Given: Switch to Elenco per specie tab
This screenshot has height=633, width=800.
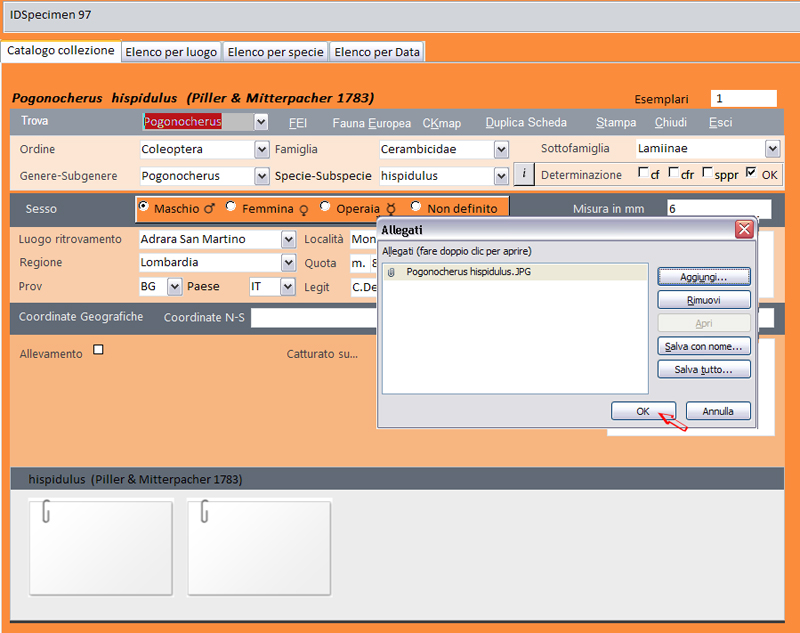Looking at the screenshot, I should (276, 52).
